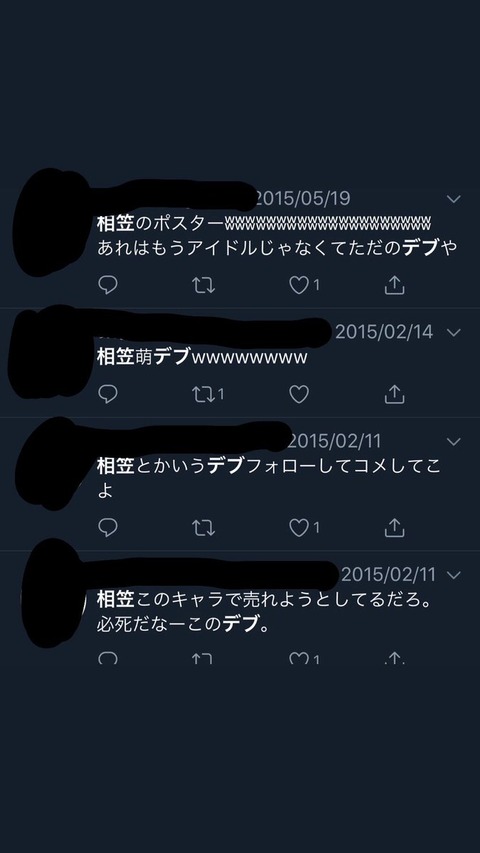The width and height of the screenshot is (480, 853).
Task: Open the tweet 相笠萌デブwwwwwwwww
Action: pos(202,357)
